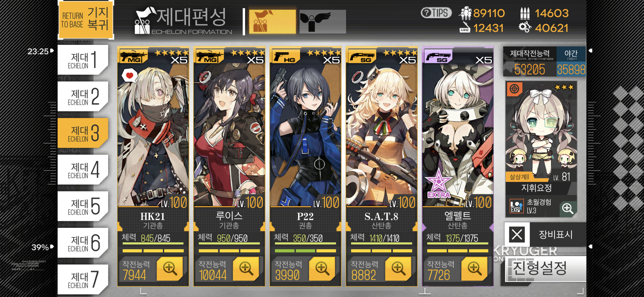644x297 pixels.
Task: Open the 진형설정 formation settings button
Action: click(x=545, y=268)
